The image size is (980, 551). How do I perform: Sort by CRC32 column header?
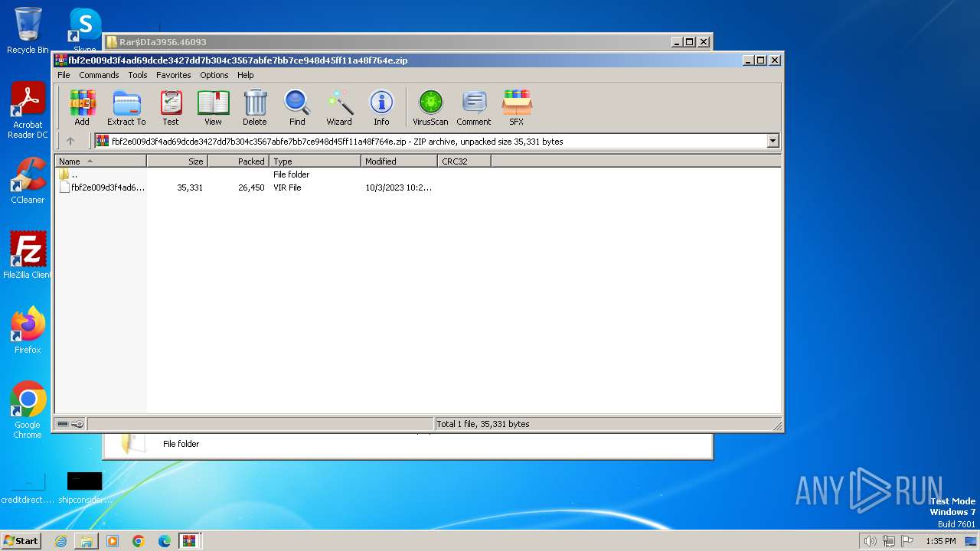click(x=464, y=161)
